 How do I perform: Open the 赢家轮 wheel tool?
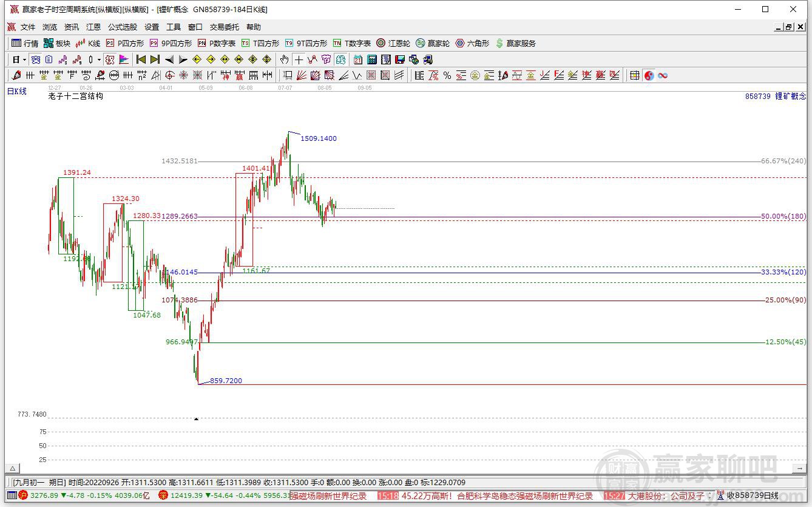click(x=433, y=43)
